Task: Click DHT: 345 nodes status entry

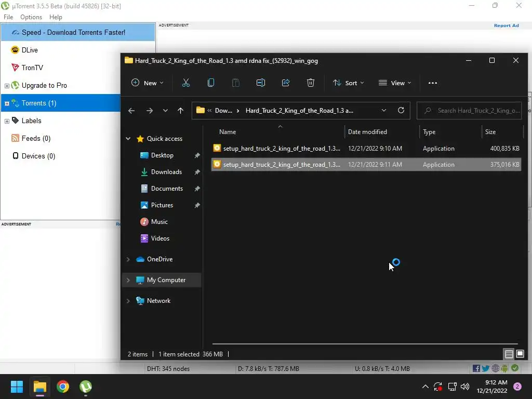Action: pos(168,368)
